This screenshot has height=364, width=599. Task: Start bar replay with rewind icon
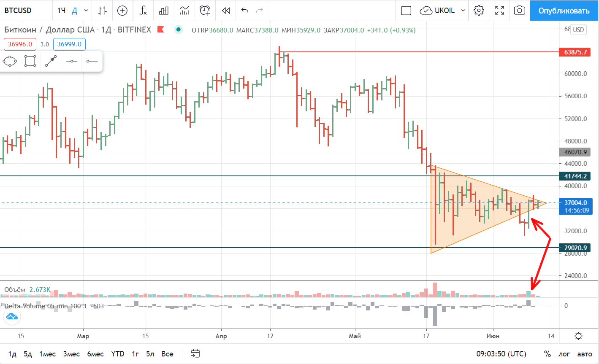226,11
